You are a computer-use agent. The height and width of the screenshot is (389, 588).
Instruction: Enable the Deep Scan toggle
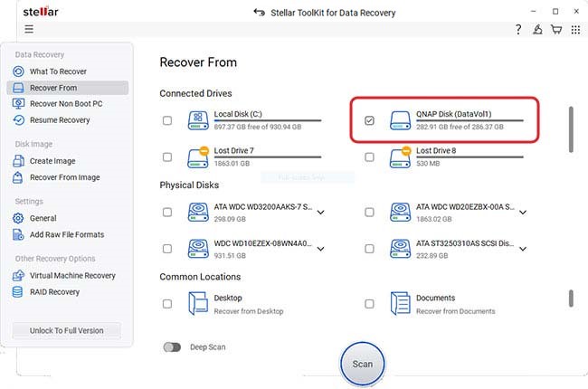(x=170, y=346)
